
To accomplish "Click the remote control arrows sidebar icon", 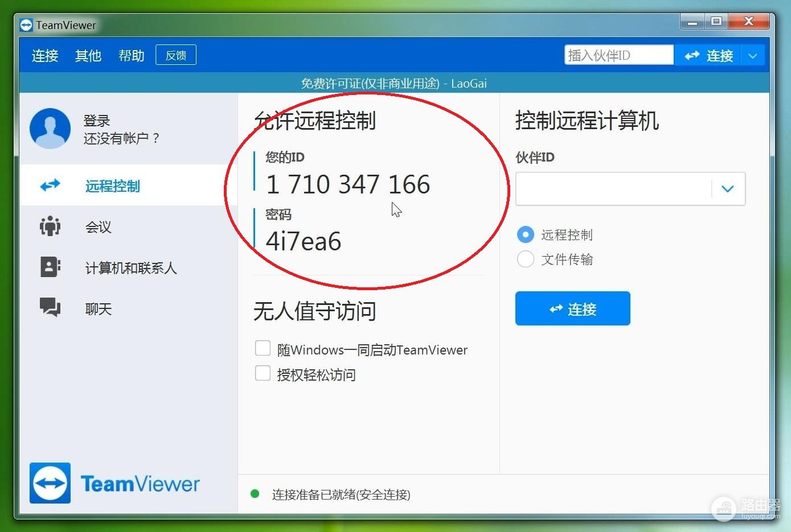I will [x=50, y=185].
